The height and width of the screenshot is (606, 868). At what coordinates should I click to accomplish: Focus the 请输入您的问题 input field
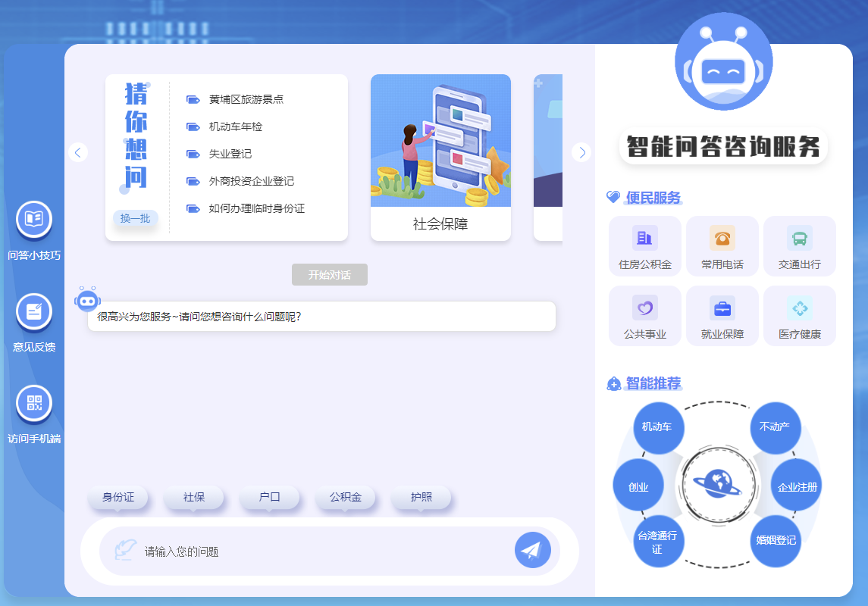click(318, 551)
